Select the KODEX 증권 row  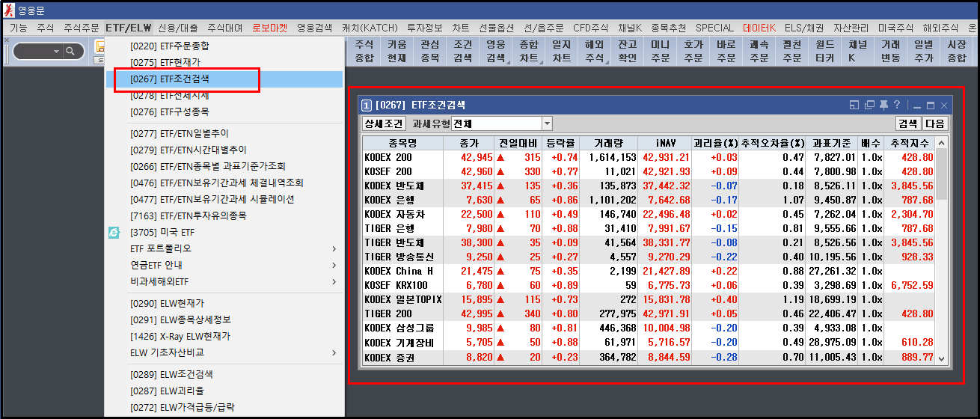pos(649,358)
